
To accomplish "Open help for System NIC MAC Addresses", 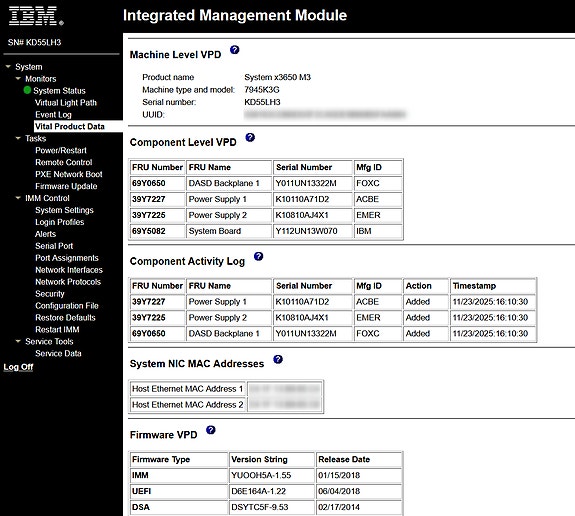I will coord(278,359).
